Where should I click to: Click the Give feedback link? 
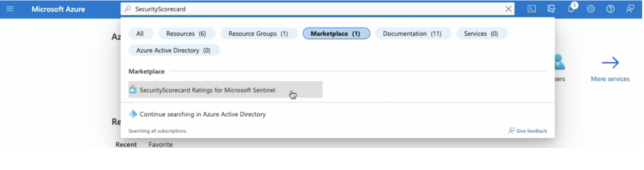point(531,131)
